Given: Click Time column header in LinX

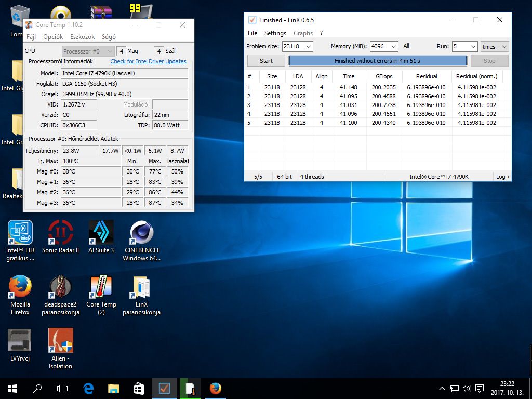Looking at the screenshot, I should click(x=349, y=76).
